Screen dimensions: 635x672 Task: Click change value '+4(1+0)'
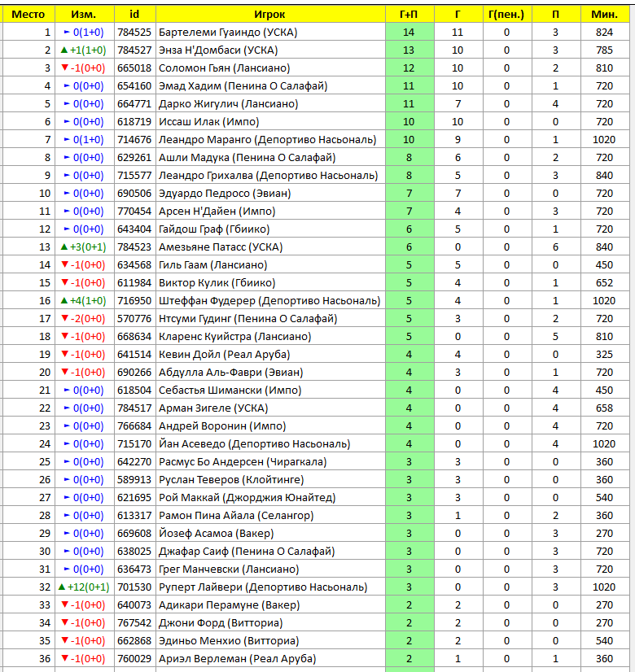coord(88,301)
